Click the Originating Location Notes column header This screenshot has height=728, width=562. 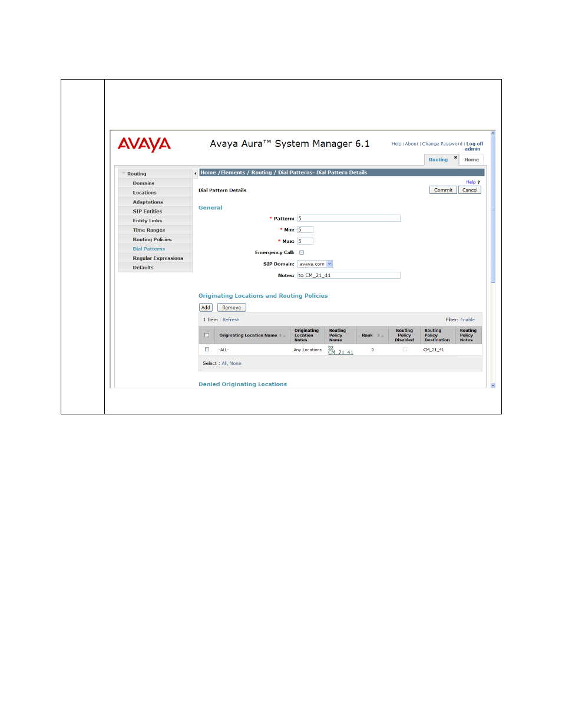pos(306,335)
